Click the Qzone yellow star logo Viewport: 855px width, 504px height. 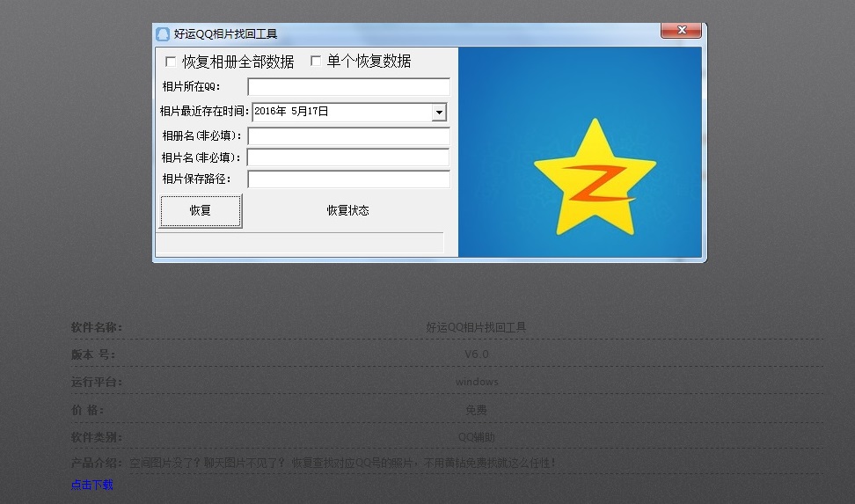[x=595, y=178]
